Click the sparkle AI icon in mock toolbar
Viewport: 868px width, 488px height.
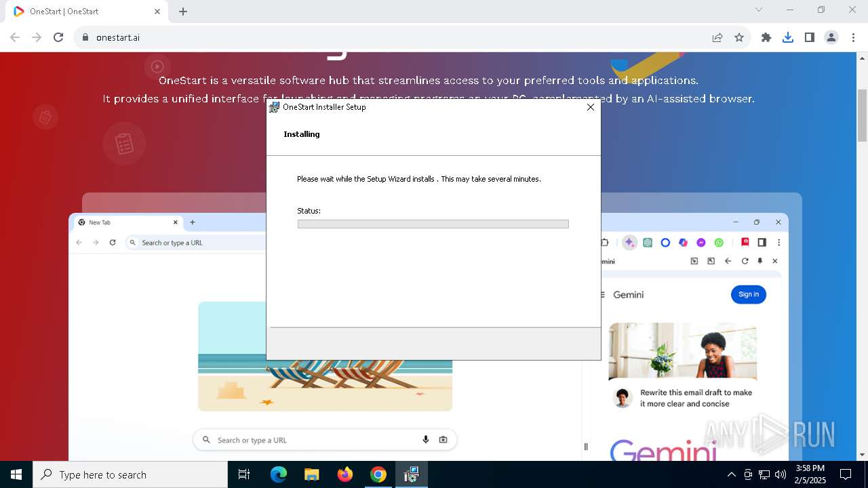coord(629,243)
